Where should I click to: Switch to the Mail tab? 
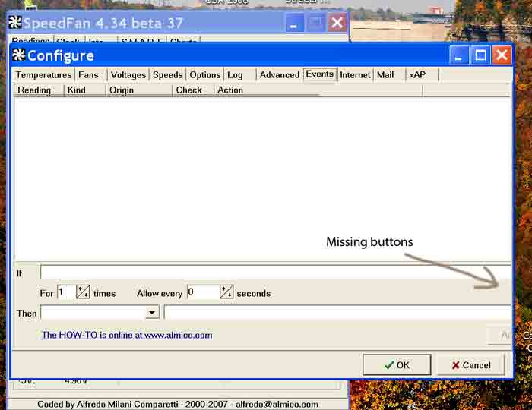pyautogui.click(x=390, y=75)
